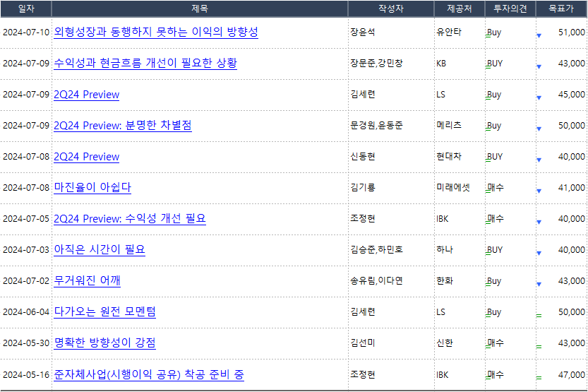Select date cell '2024-07-05'
This screenshot has height=392, width=588.
point(26,219)
